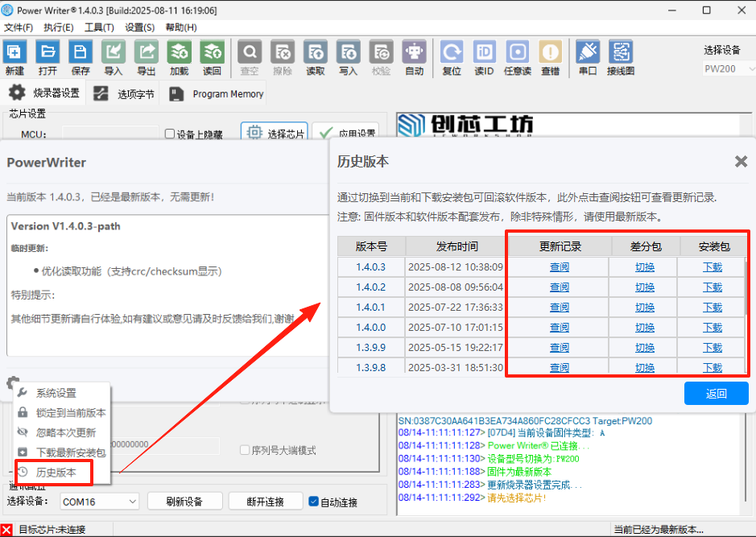The image size is (756, 537).
Task: Click the gear icon in the PowerWriter dialog
Action: [x=13, y=382]
